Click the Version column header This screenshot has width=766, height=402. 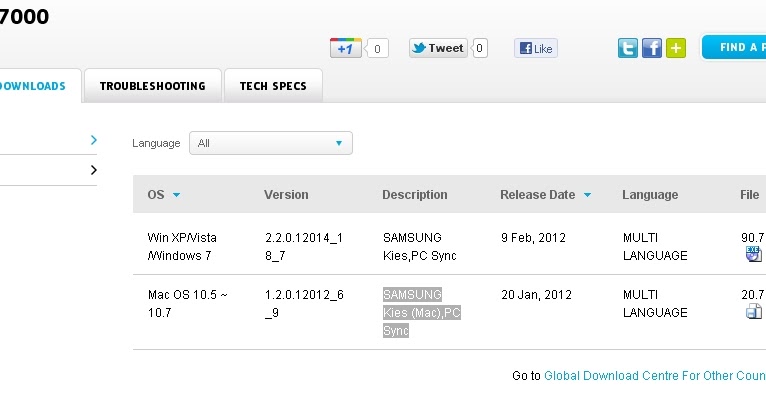coord(286,195)
